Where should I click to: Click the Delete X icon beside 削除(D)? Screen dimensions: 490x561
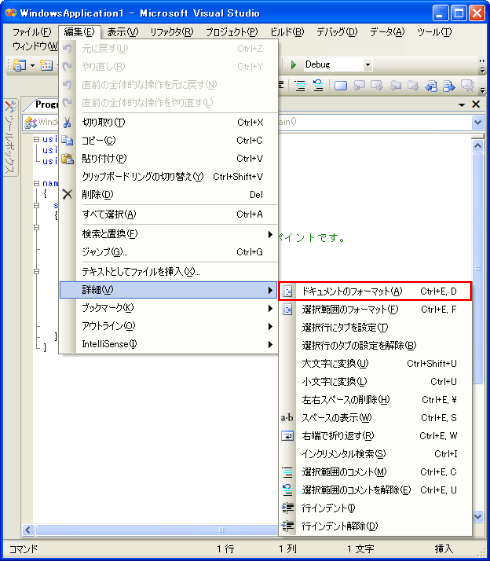point(67,194)
